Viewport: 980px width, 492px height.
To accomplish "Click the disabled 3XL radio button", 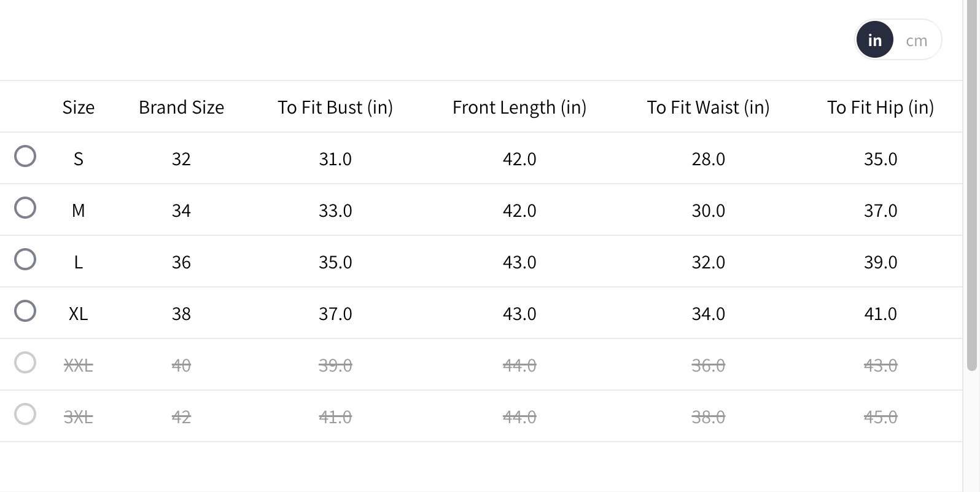I will click(25, 414).
